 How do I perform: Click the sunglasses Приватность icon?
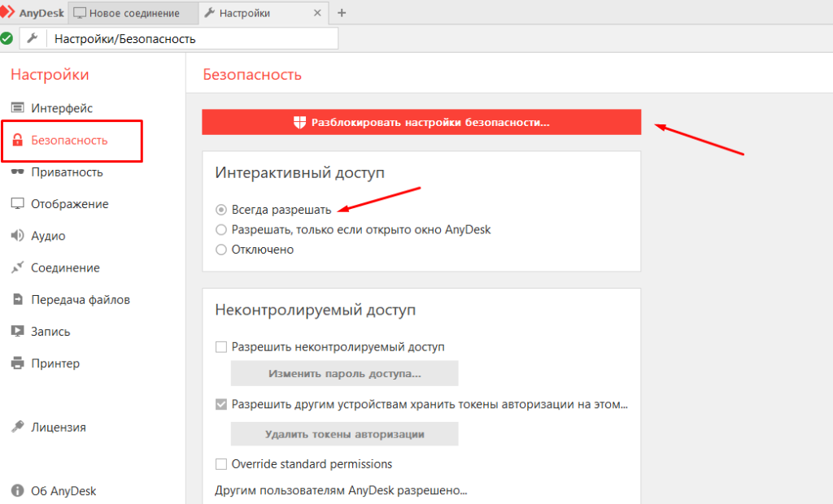(x=18, y=172)
